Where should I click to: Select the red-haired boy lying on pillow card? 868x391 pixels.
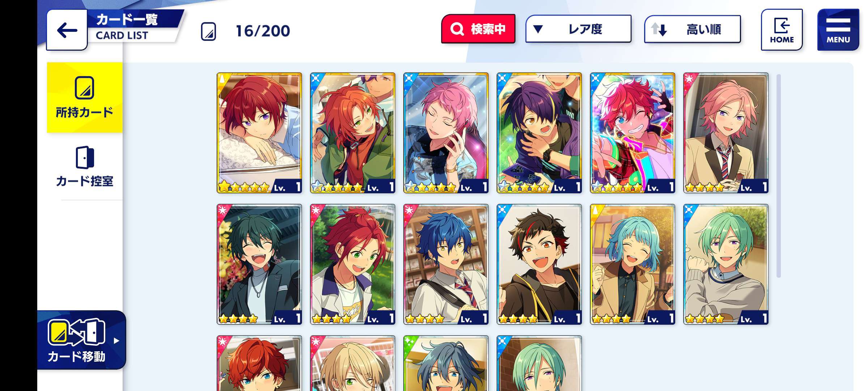259,133
